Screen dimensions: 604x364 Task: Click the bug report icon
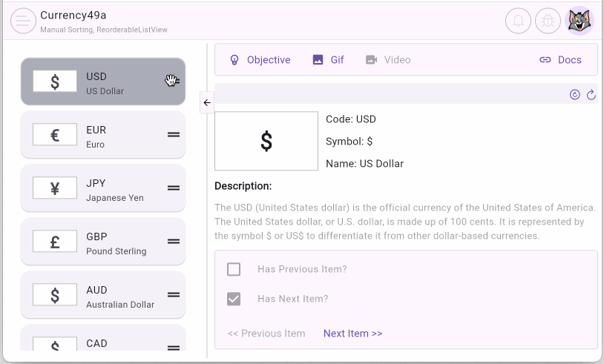pyautogui.click(x=548, y=21)
